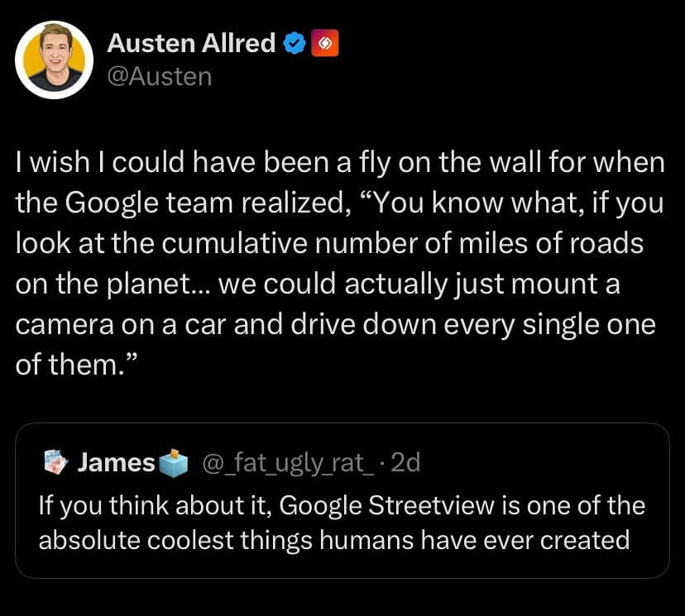Click the word Google in the tweet
This screenshot has width=685, height=616.
point(110,202)
